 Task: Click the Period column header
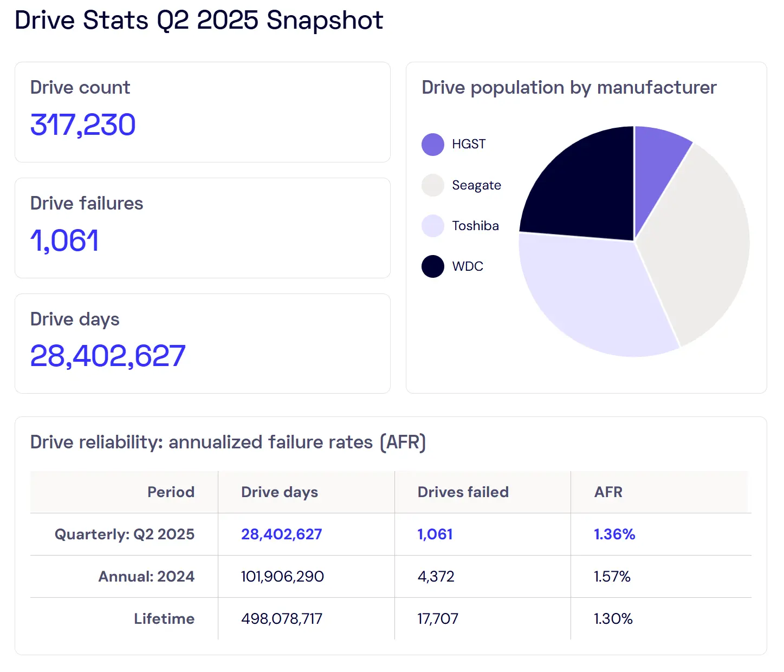pyautogui.click(x=171, y=492)
